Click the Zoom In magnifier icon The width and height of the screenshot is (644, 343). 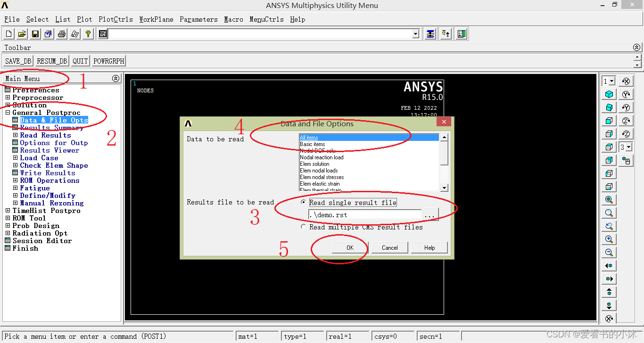click(609, 239)
